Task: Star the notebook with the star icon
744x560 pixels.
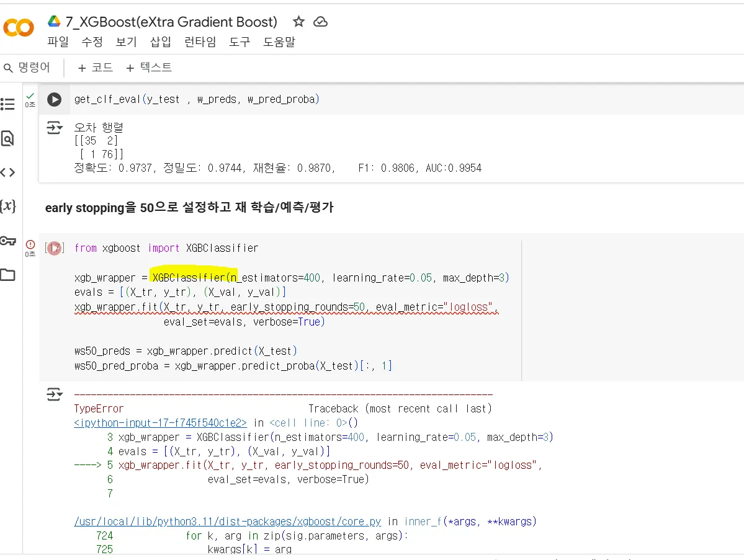Action: click(298, 21)
